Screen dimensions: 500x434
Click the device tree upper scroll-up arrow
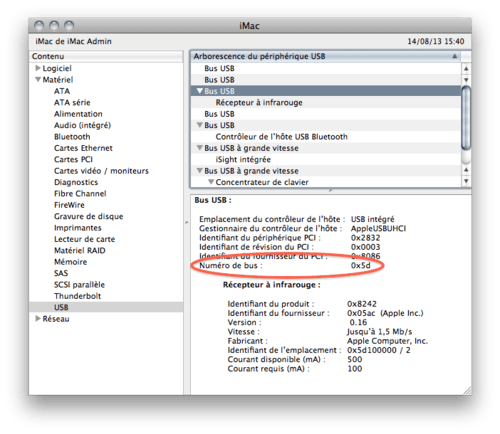[x=466, y=68]
